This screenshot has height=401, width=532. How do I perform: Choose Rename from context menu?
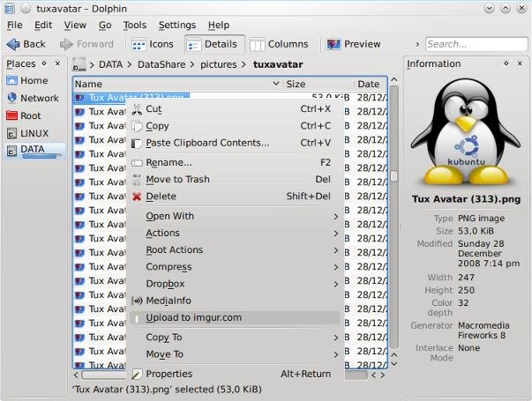(x=234, y=162)
